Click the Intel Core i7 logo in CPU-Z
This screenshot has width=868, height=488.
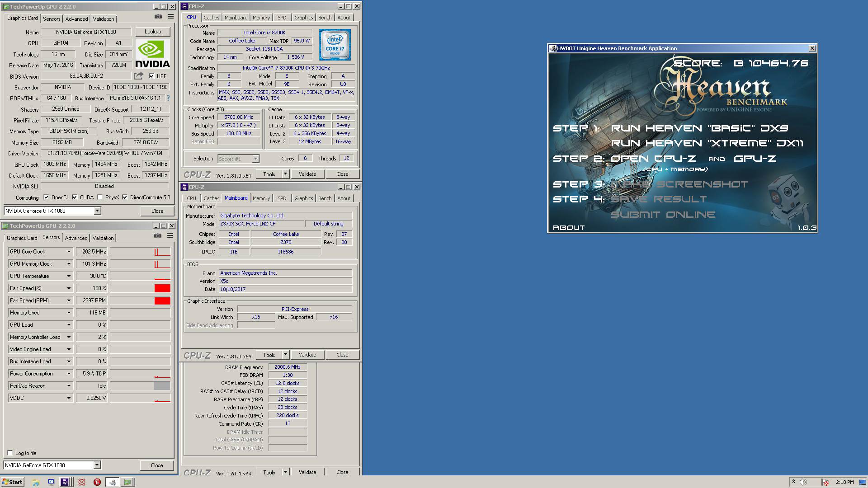coord(335,45)
